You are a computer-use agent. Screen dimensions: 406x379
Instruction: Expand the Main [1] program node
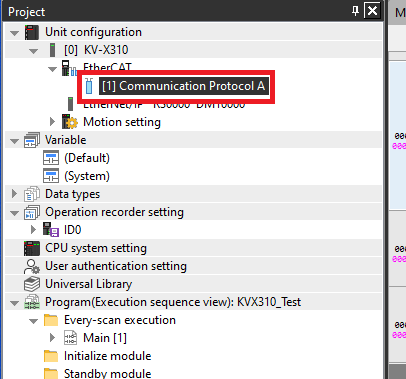coord(52,338)
